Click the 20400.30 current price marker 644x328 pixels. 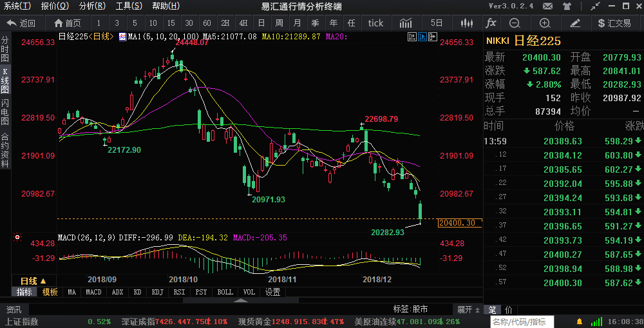(459, 223)
